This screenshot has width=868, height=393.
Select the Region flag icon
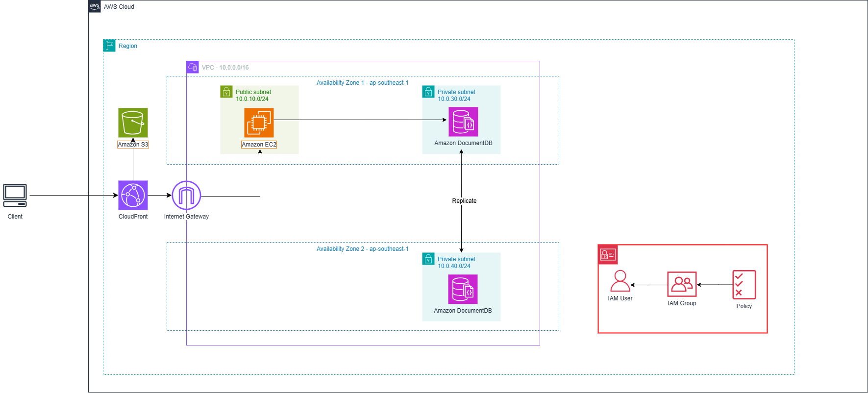109,46
